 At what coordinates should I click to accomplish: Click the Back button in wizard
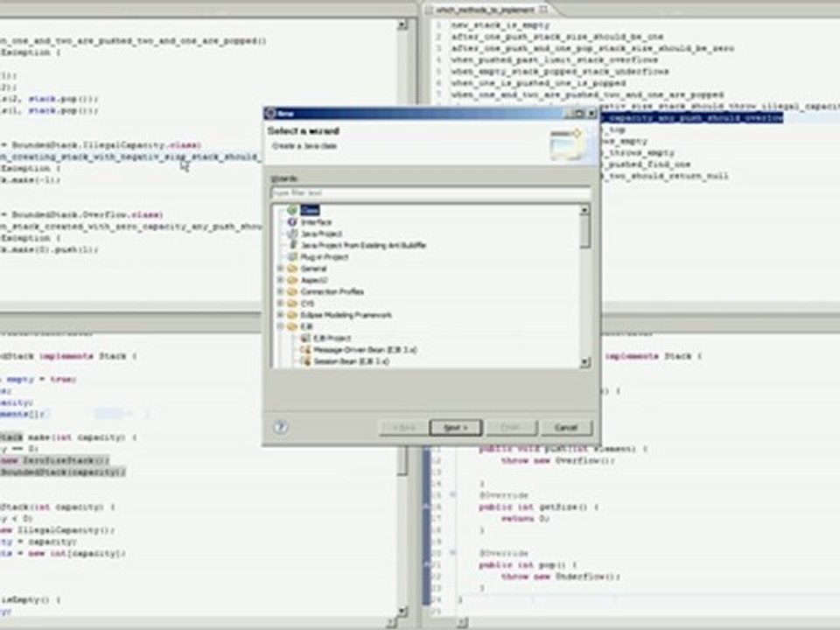coord(403,428)
